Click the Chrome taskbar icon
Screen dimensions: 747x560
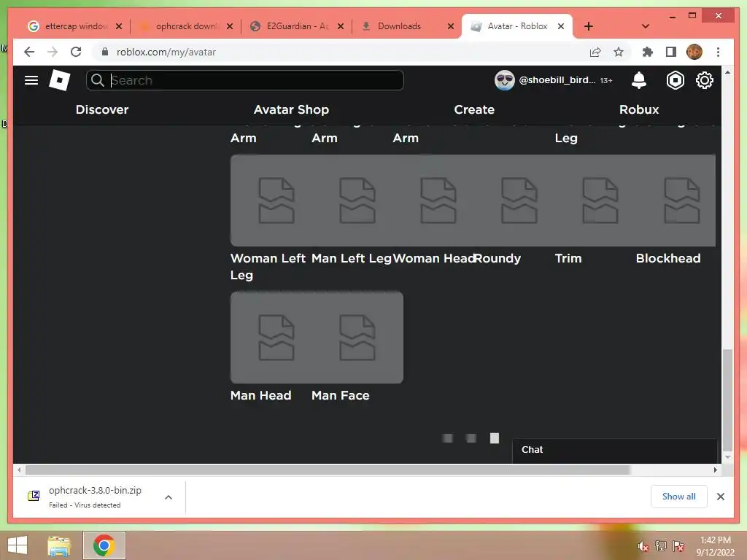coord(104,545)
